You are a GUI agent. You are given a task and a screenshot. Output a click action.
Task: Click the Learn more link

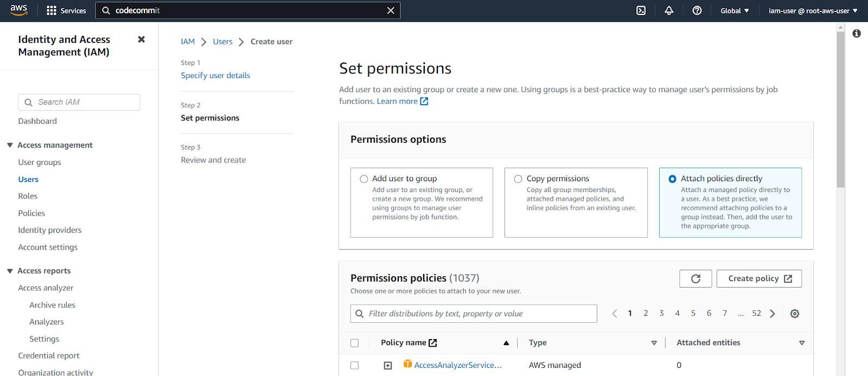click(x=397, y=101)
